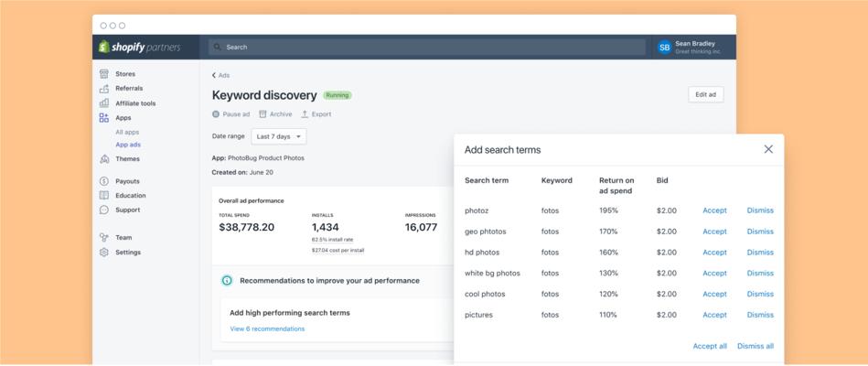Click the Sean Bradley account name
Screen dimensions: 868x366
(695, 44)
